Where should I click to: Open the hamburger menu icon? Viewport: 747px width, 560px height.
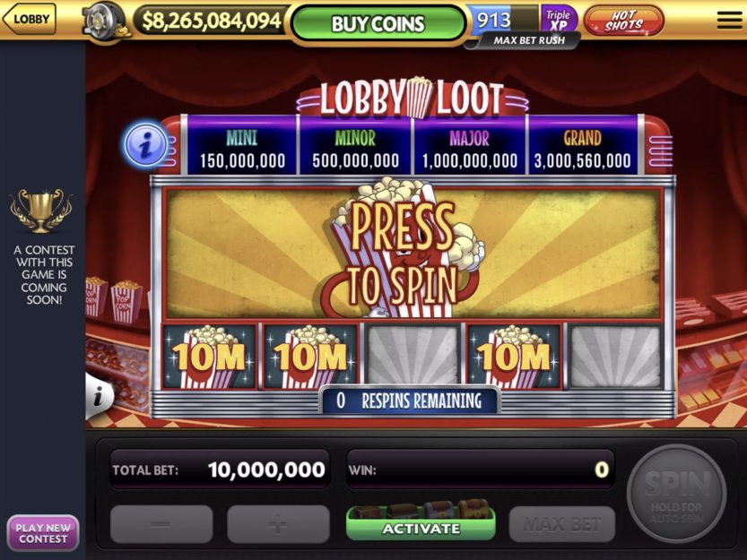point(729,20)
